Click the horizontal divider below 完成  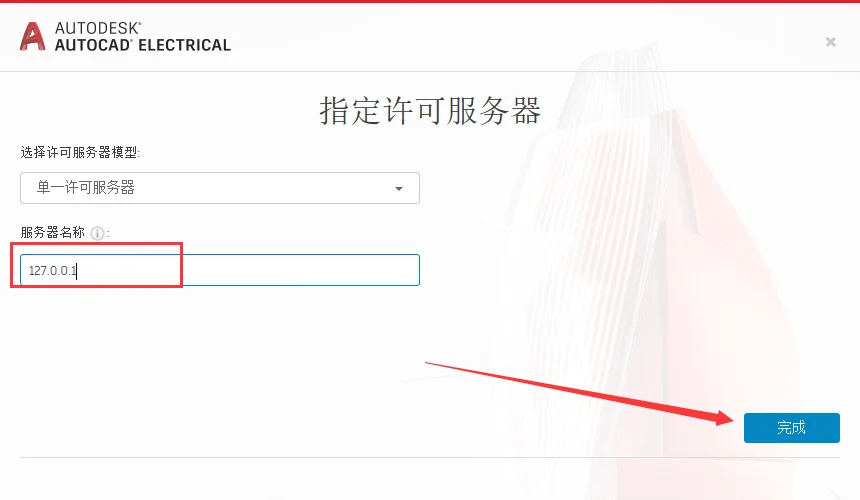(430, 457)
